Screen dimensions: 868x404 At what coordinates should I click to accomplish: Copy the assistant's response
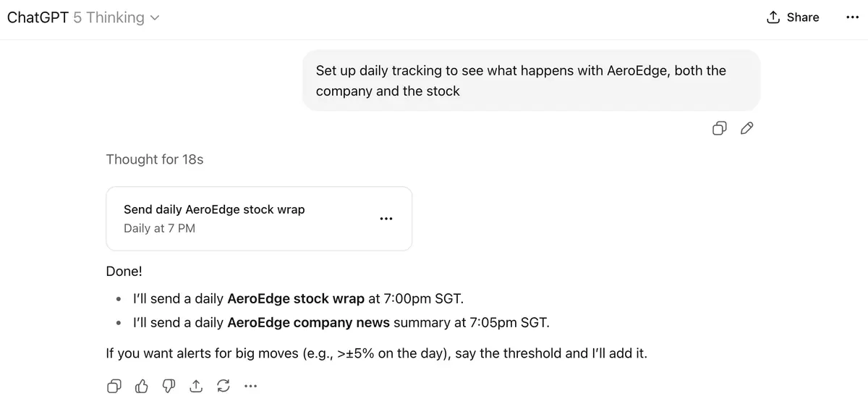click(114, 387)
